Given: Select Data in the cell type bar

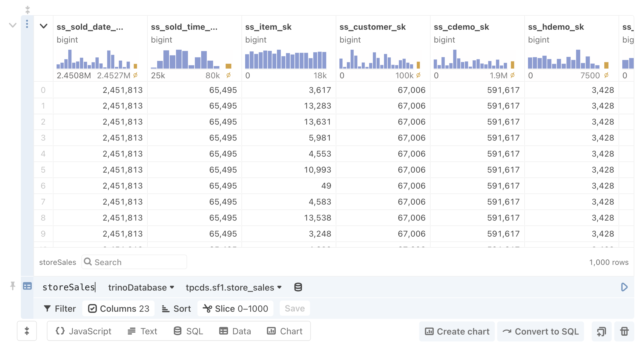Looking at the screenshot, I should 235,331.
